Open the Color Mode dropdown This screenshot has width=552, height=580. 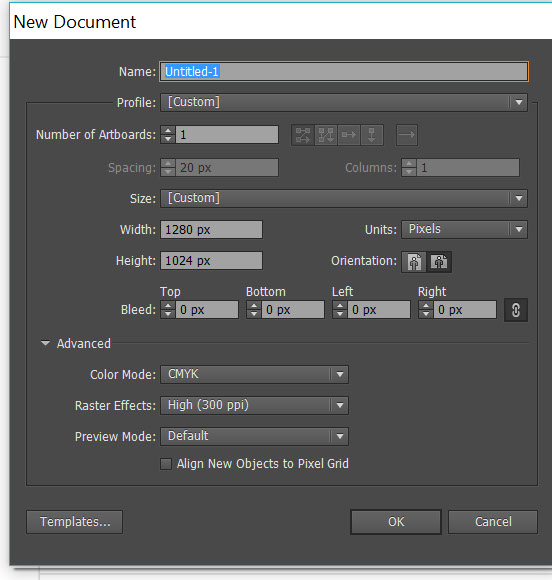[x=254, y=375]
